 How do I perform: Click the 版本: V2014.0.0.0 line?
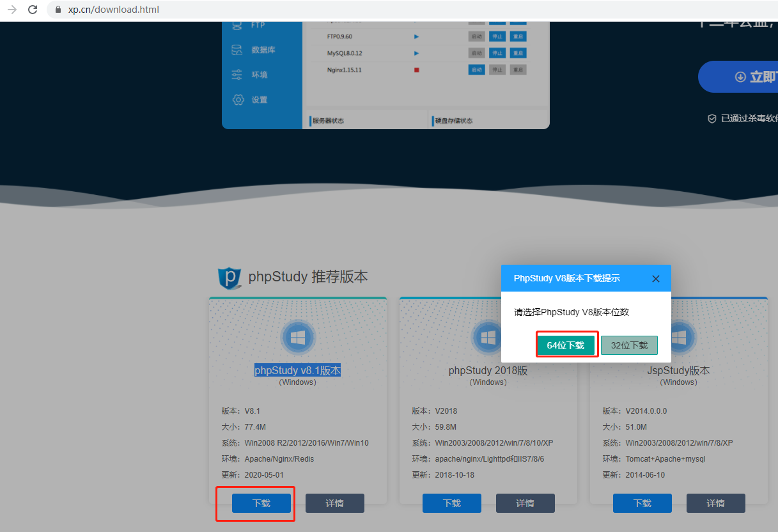pyautogui.click(x=634, y=411)
